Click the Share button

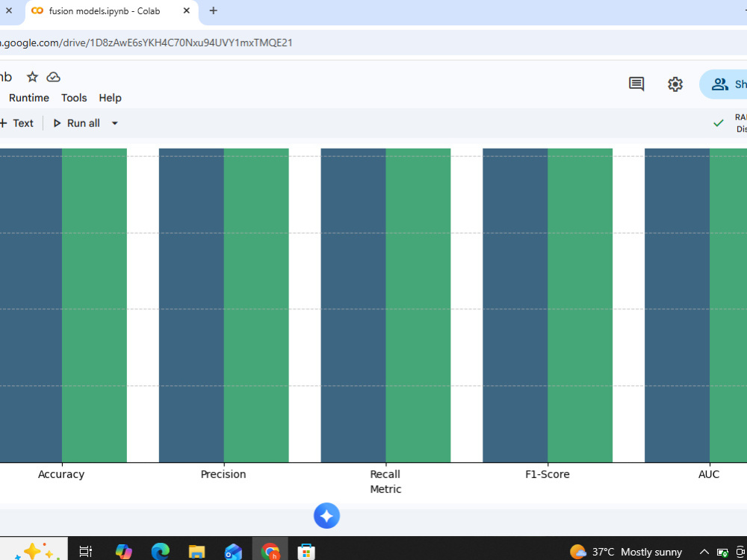click(x=723, y=84)
